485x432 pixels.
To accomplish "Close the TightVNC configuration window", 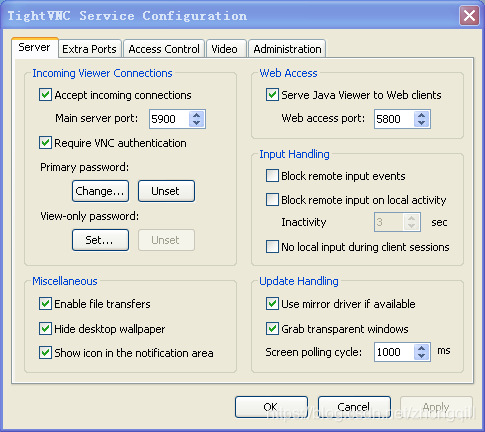I will [x=469, y=16].
